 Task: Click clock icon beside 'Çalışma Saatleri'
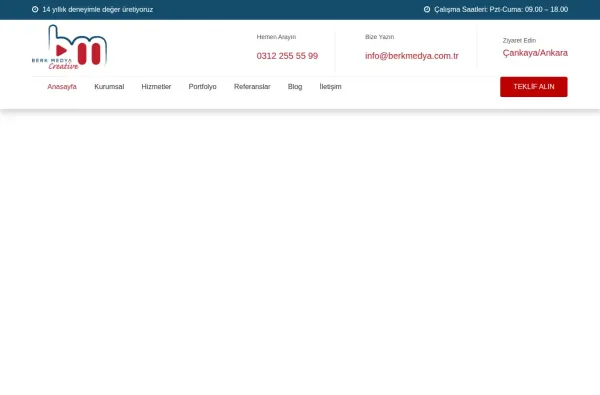[x=427, y=10]
